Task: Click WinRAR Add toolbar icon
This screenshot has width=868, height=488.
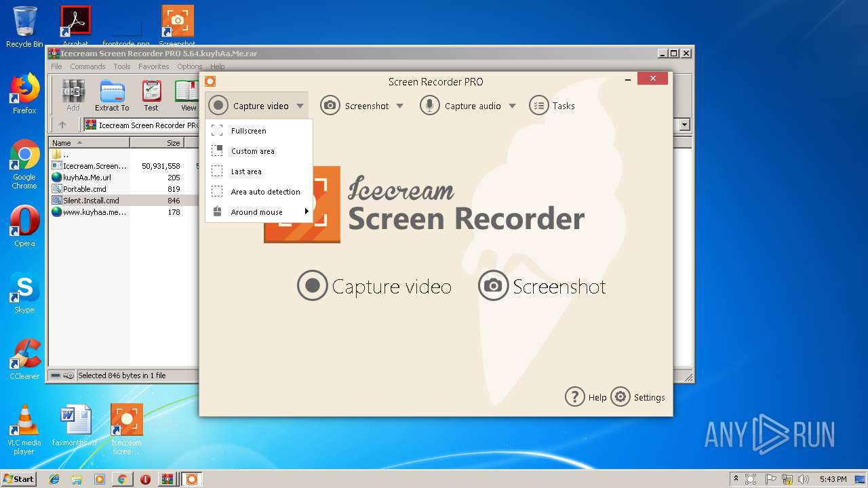Action: pyautogui.click(x=73, y=96)
